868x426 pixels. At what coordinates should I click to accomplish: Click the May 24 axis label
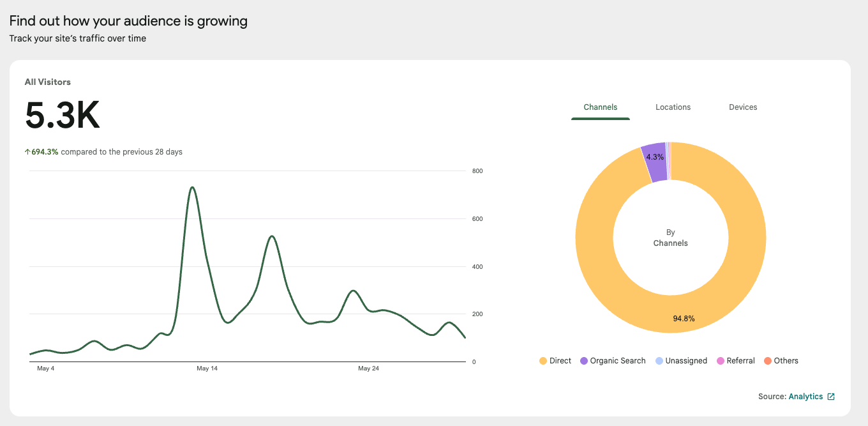click(x=368, y=369)
